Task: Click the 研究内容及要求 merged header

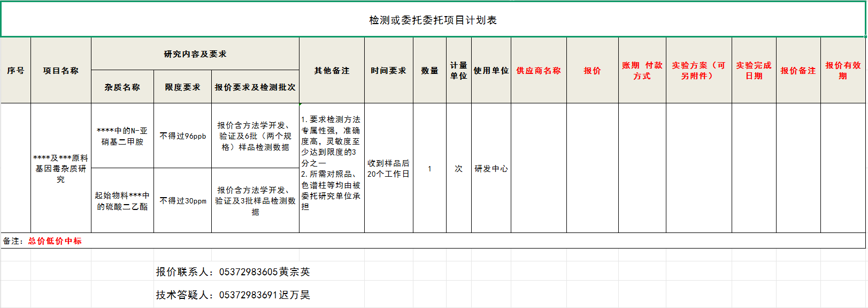Action: pyautogui.click(x=195, y=54)
